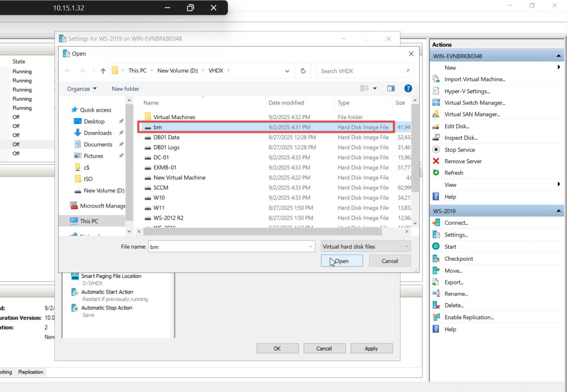Click green Refresh icon in Actions
567x392 pixels.
coord(436,173)
